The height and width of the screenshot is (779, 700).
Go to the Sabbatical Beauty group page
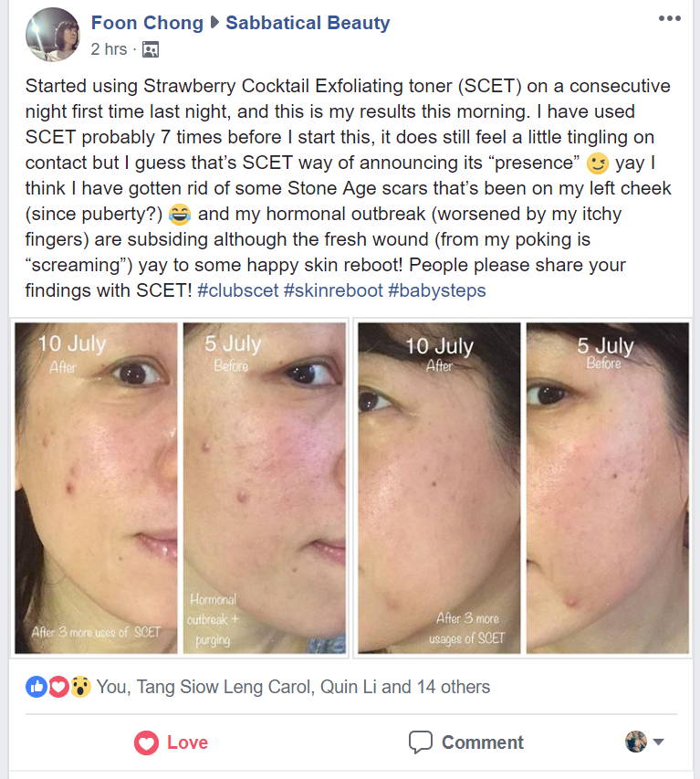click(308, 23)
